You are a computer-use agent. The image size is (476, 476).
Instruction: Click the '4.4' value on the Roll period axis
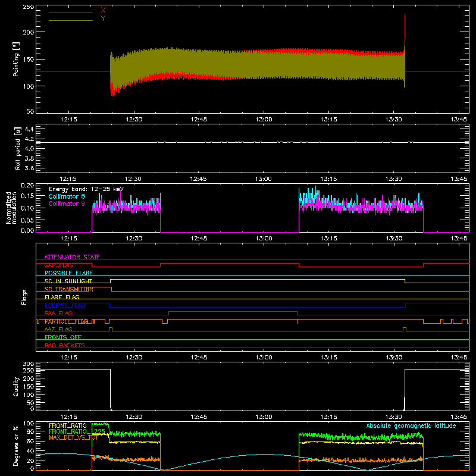point(29,129)
